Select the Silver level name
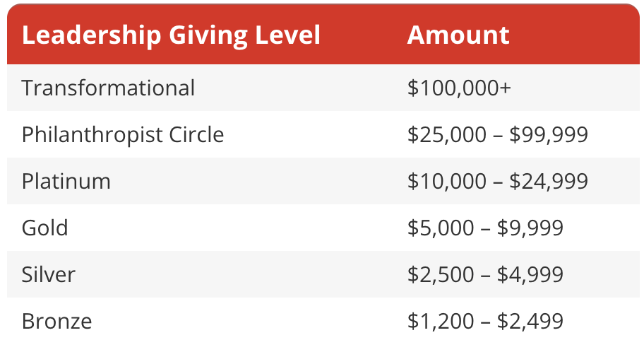 [49, 274]
